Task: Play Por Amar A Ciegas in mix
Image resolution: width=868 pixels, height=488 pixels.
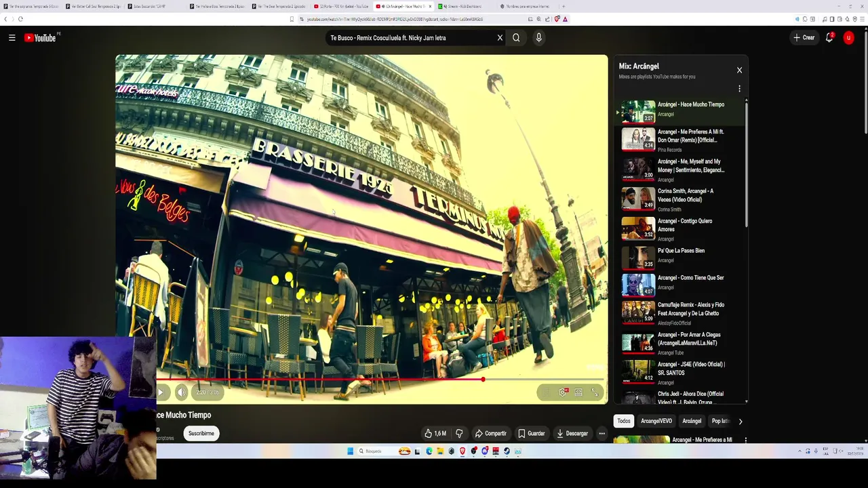Action: click(681, 342)
